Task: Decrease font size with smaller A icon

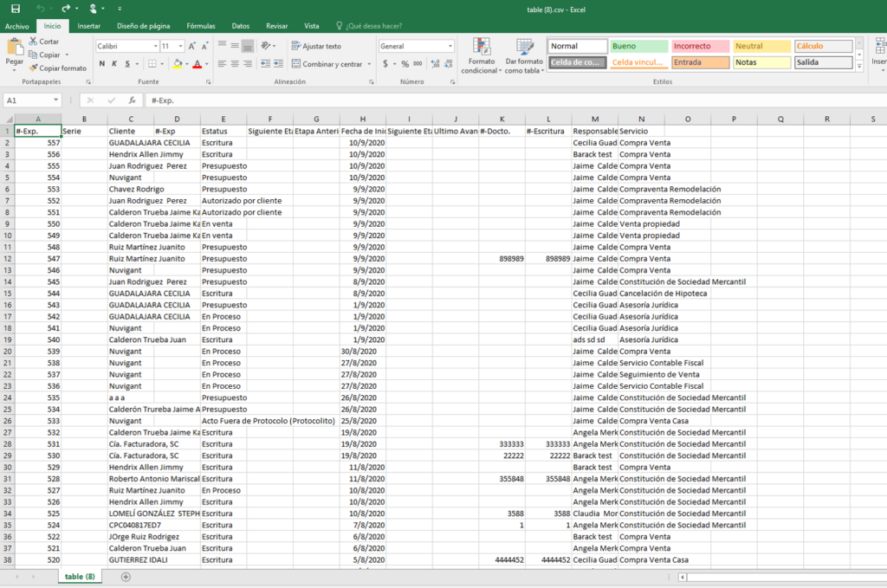Action: click(x=204, y=46)
